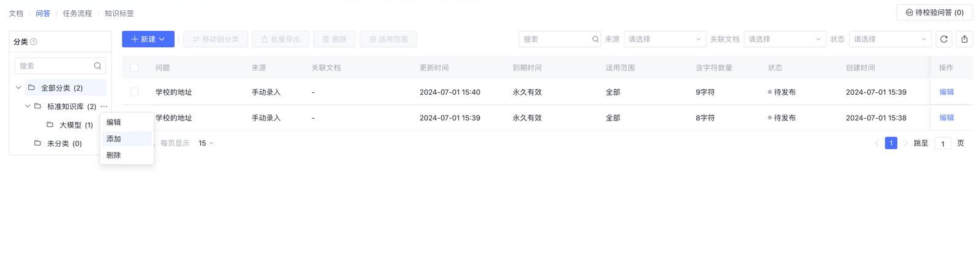Click the refresh icon in the toolbar
980x268 pixels.
click(x=944, y=39)
